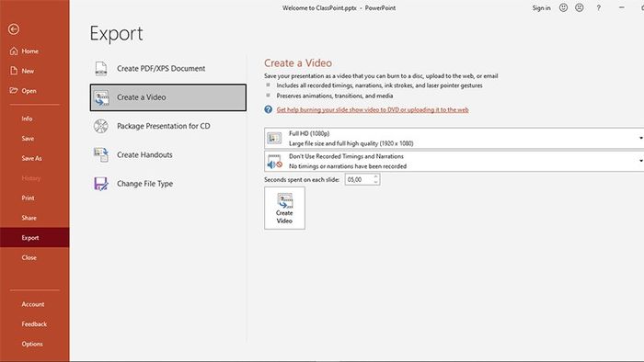Open the Account page

click(33, 304)
